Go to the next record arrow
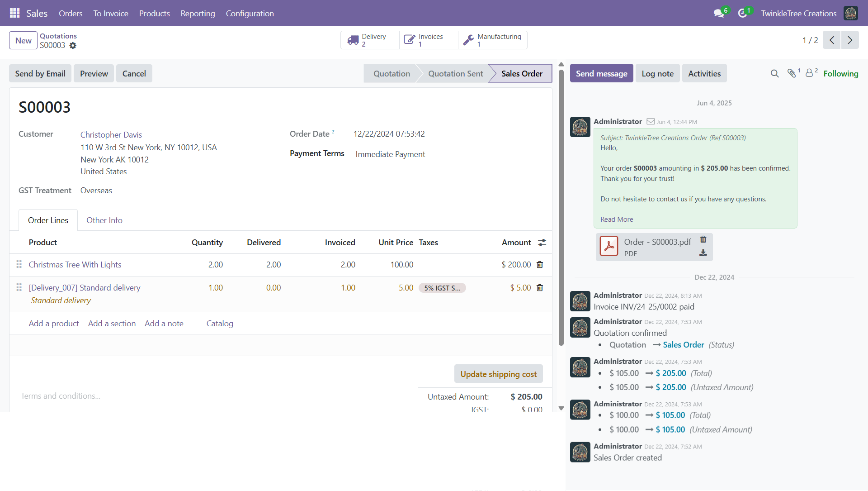The width and height of the screenshot is (868, 491). pyautogui.click(x=850, y=40)
